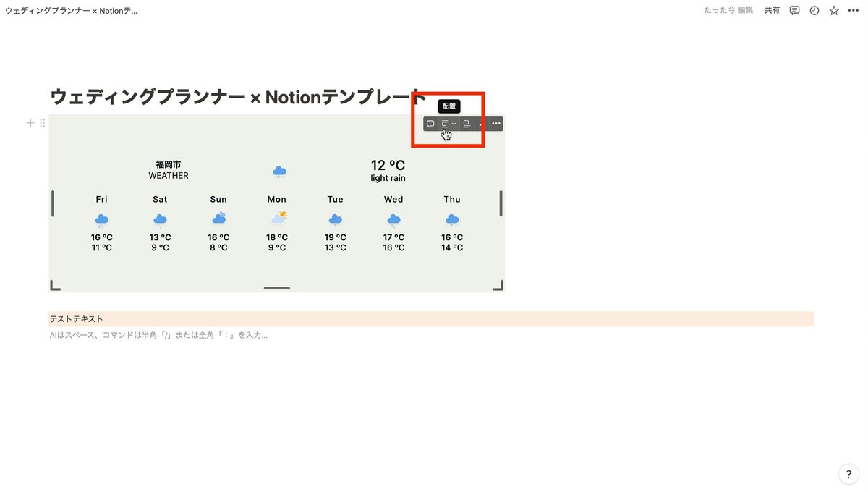Click Monday's partly sunny weather icon
The width and height of the screenshot is (868, 492).
(x=278, y=218)
